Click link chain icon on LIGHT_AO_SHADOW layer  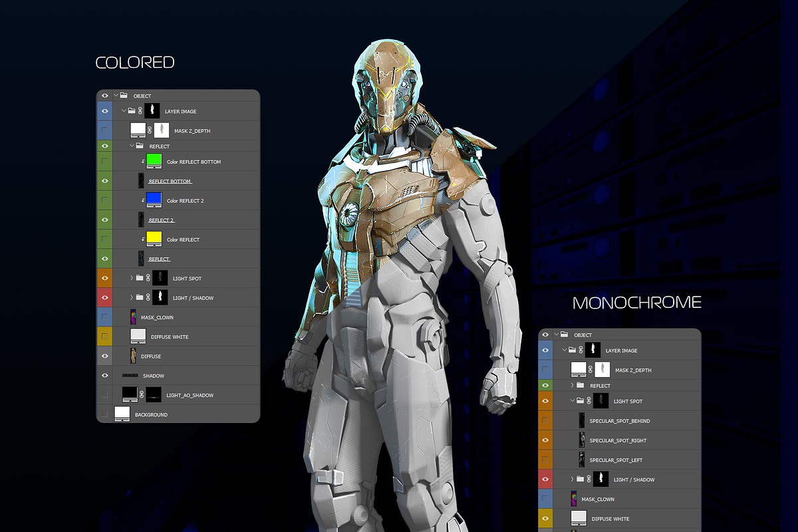point(141,395)
